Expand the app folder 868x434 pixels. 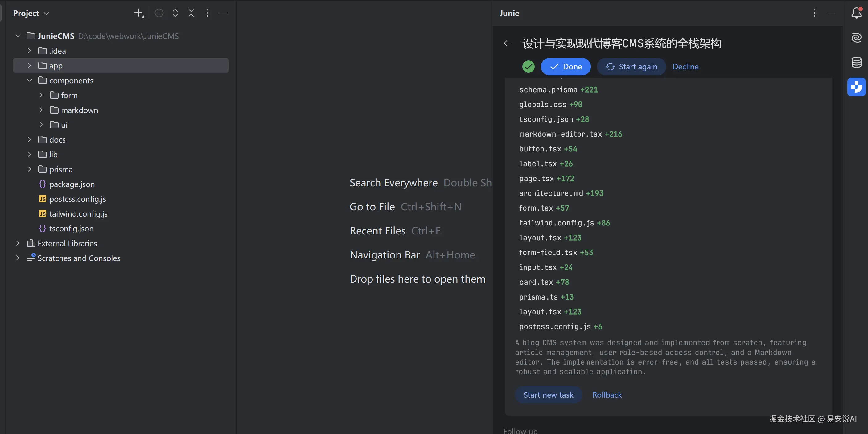click(30, 66)
